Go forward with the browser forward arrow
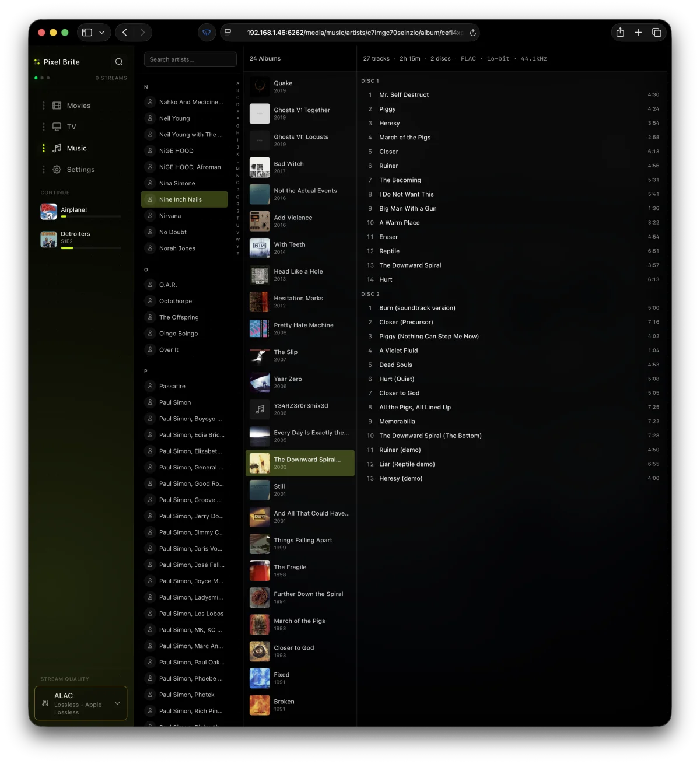The width and height of the screenshot is (700, 764). [142, 33]
